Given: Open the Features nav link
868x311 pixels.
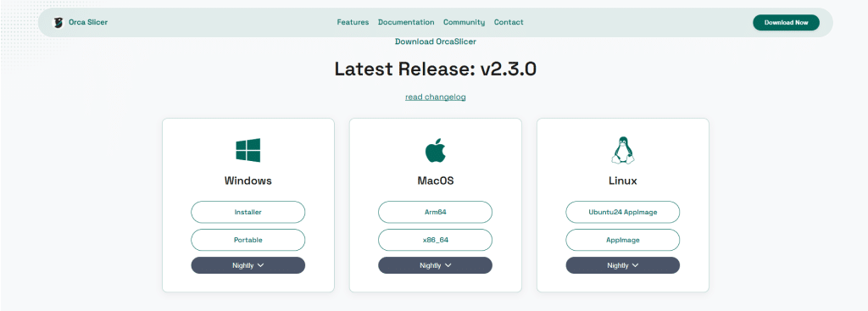Looking at the screenshot, I should pos(353,23).
